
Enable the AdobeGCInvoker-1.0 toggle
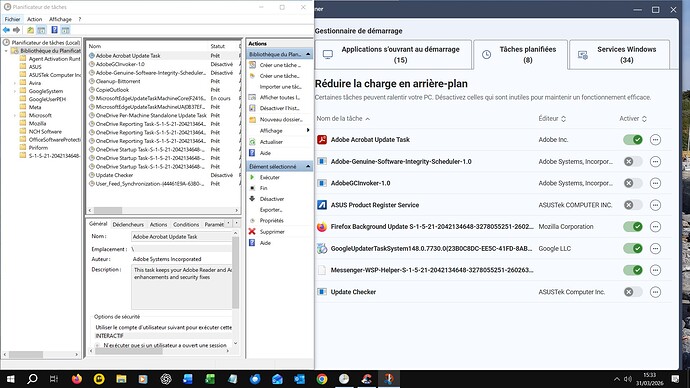click(633, 183)
